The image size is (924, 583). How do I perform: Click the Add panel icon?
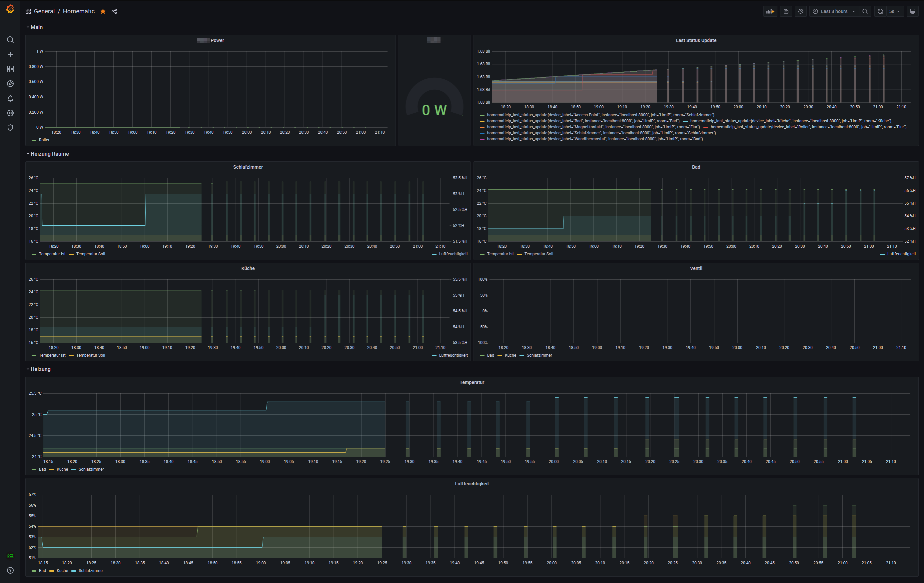click(770, 12)
